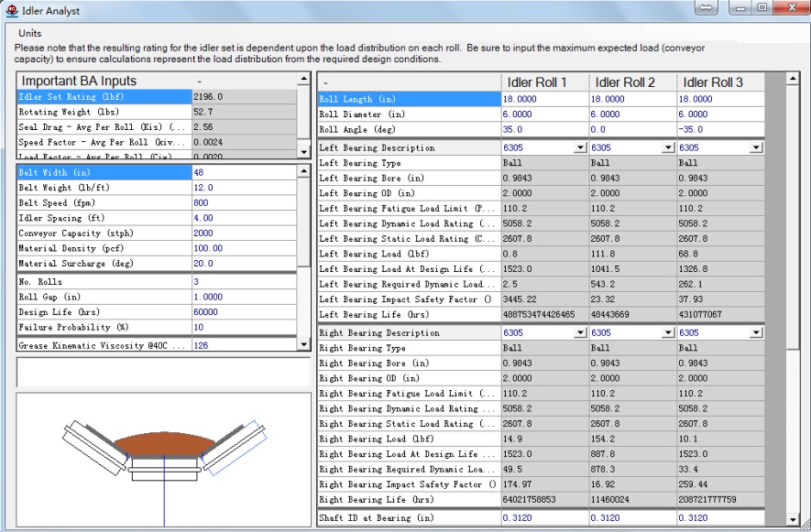
Task: Edit Grease Kinematic Viscosity value 126
Action: point(244,345)
